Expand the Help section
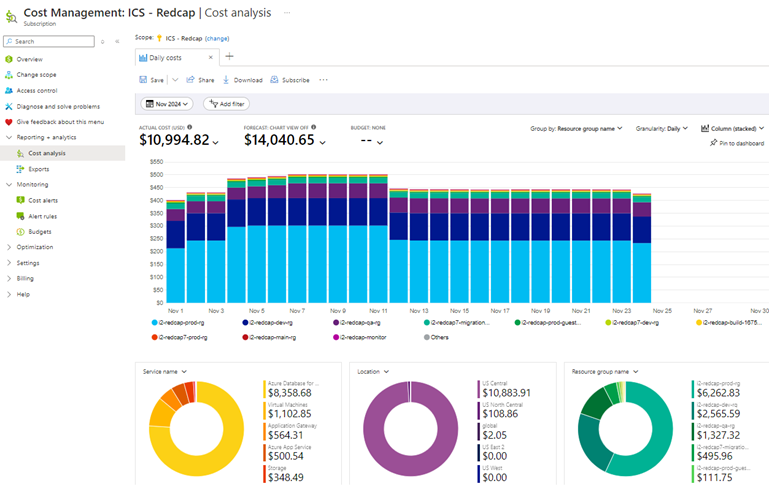 click(9, 294)
